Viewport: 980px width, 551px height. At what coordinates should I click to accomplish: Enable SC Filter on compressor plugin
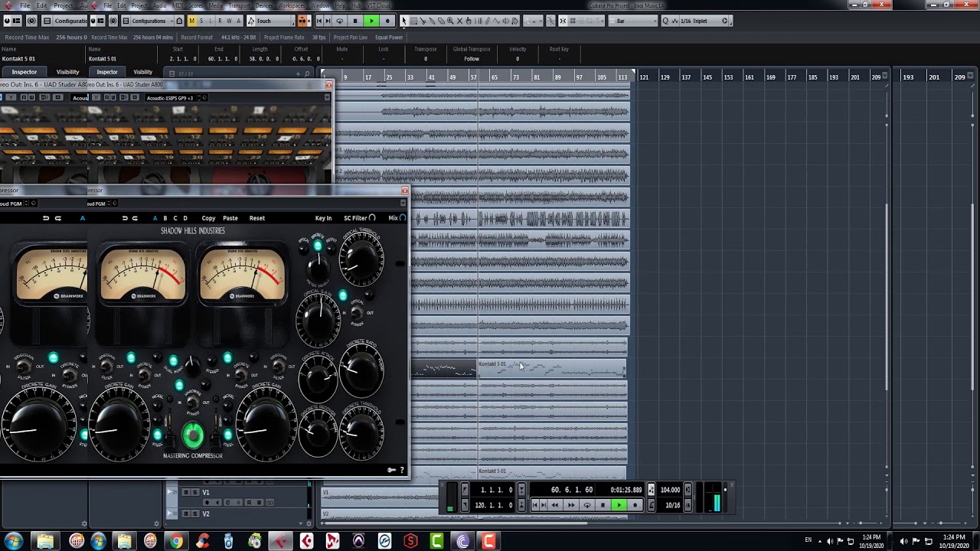click(360, 218)
